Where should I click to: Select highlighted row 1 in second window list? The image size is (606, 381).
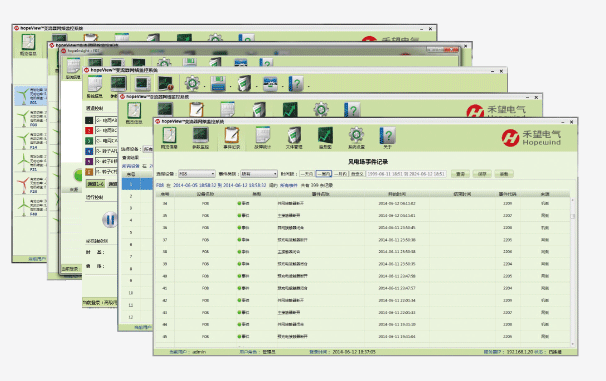click(136, 184)
